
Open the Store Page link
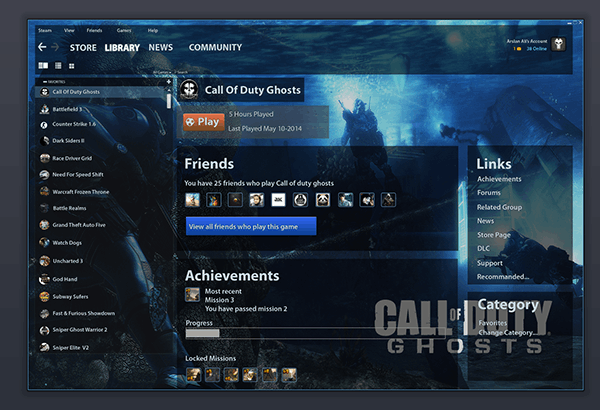(x=494, y=235)
